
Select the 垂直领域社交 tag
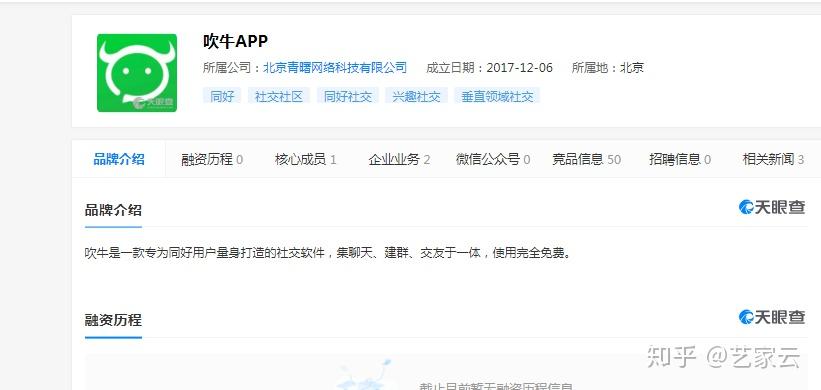(497, 96)
